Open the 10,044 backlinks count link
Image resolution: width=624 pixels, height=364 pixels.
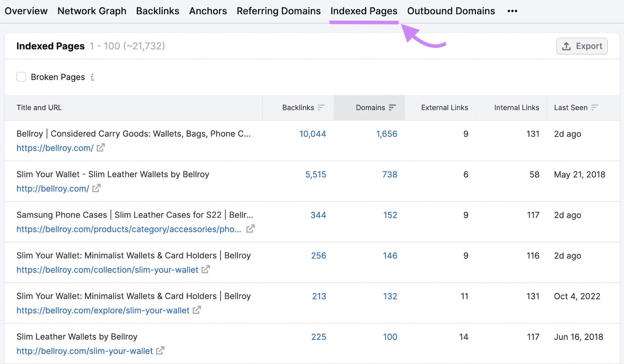tap(312, 134)
